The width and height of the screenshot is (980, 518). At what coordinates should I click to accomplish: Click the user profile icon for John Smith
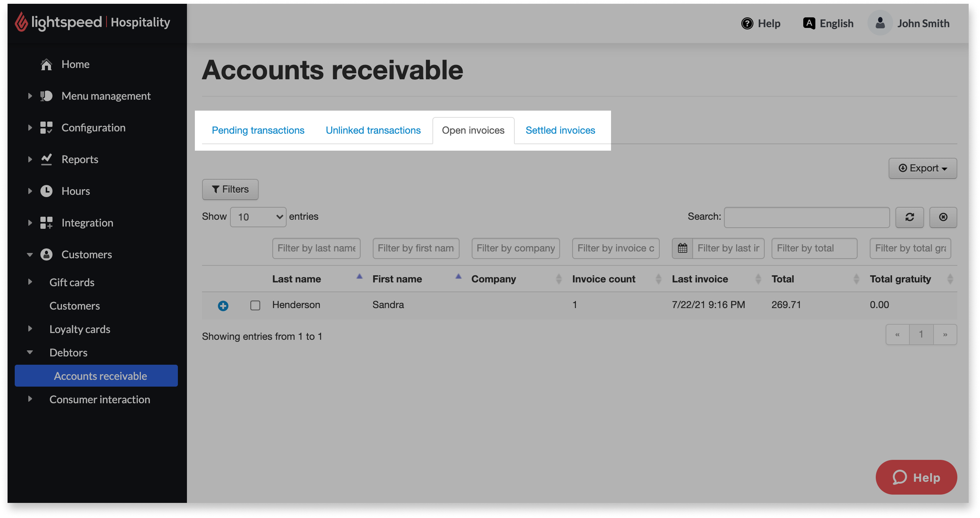880,23
